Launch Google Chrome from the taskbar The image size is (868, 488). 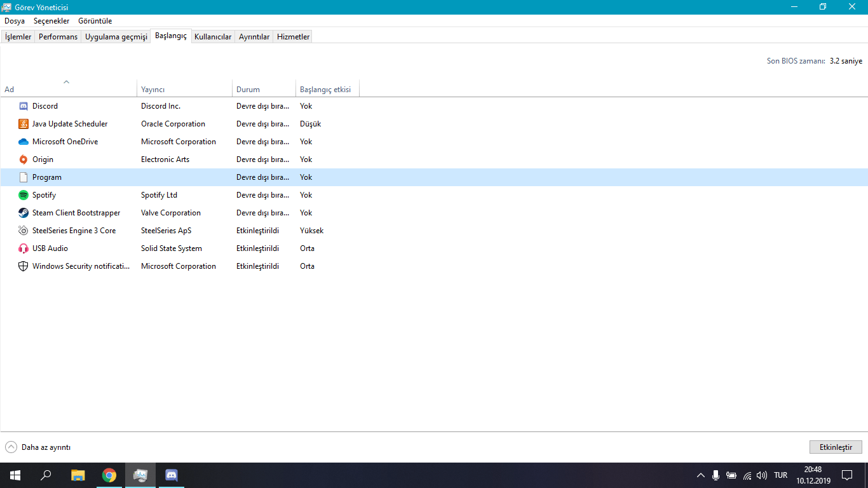coord(109,475)
